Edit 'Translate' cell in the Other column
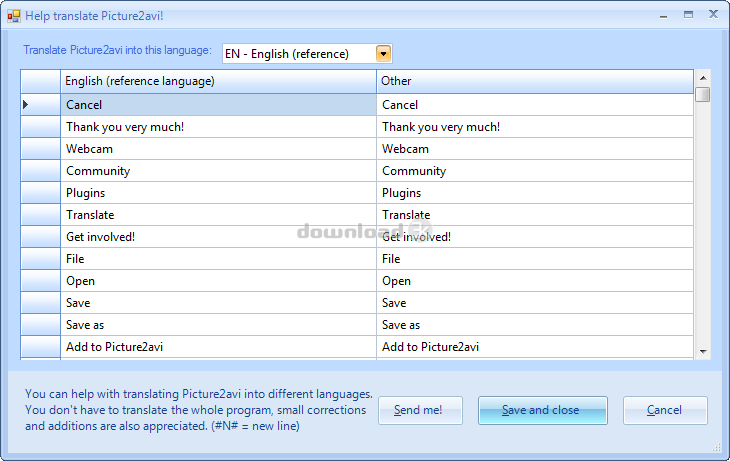Viewport: 730px width, 461px height. (534, 215)
